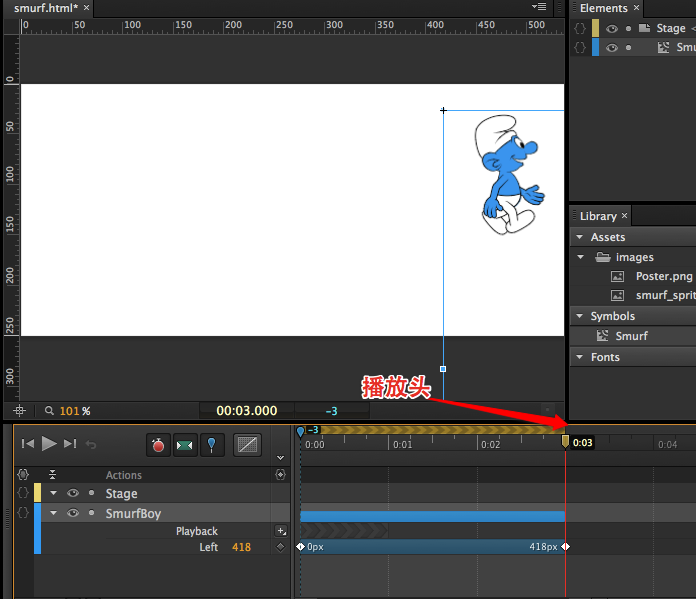The width and height of the screenshot is (696, 599).
Task: Collapse the images folder
Action: (580, 257)
